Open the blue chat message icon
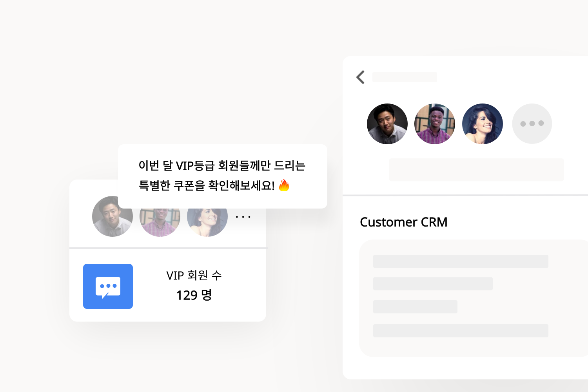 (108, 286)
